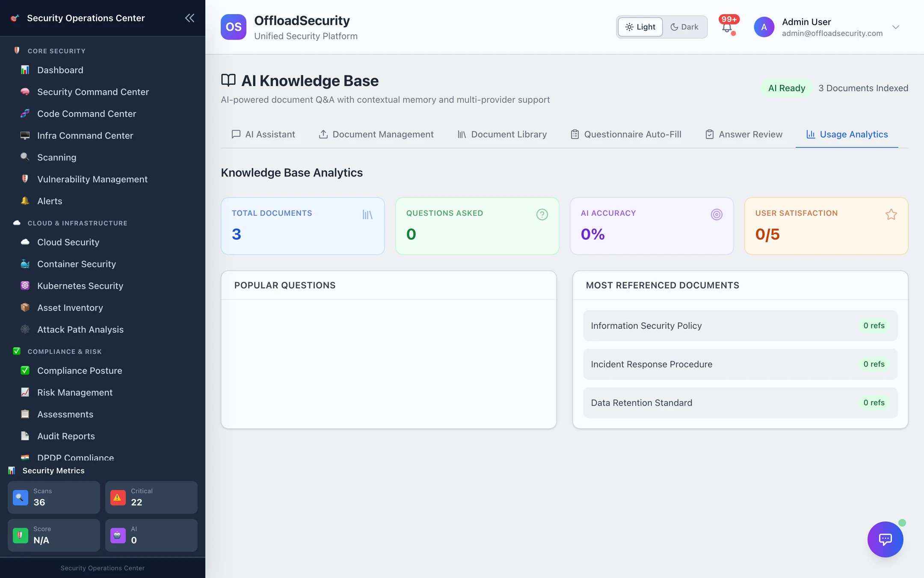Go to the Document Management tab

pos(376,134)
